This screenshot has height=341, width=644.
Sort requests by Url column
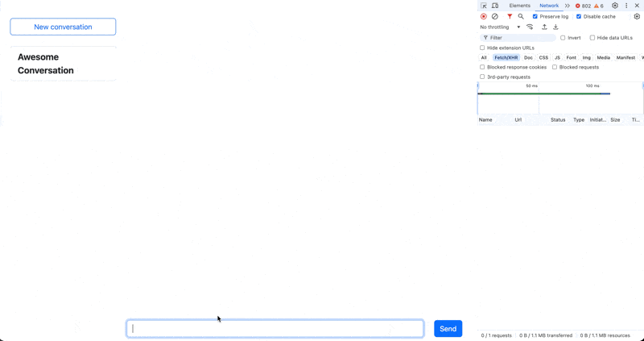(x=518, y=119)
